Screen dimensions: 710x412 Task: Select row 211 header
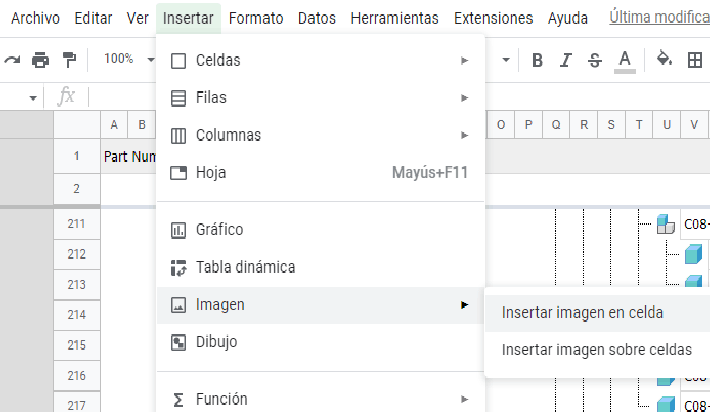[76, 224]
